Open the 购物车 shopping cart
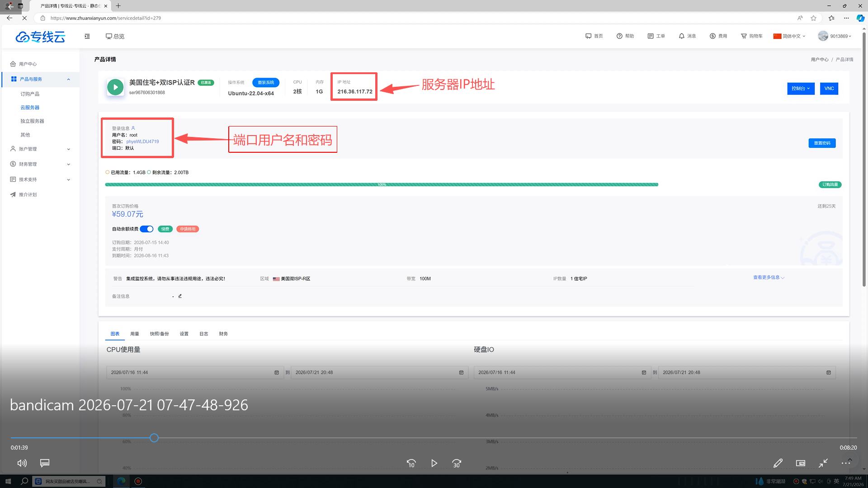 [x=751, y=36]
